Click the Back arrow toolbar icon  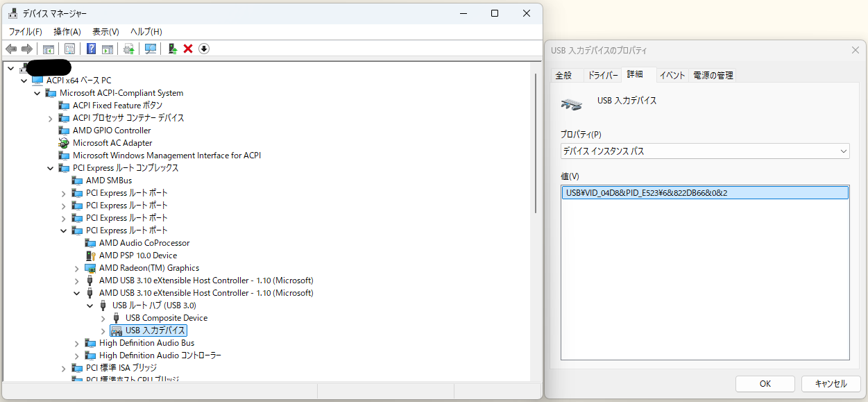pyautogui.click(x=11, y=49)
